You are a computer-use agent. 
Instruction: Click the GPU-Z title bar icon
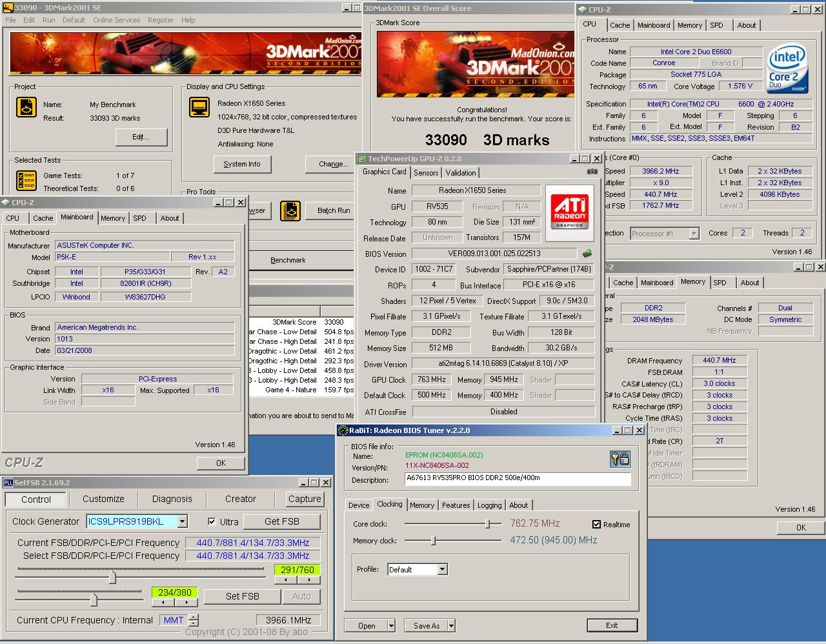(x=362, y=158)
